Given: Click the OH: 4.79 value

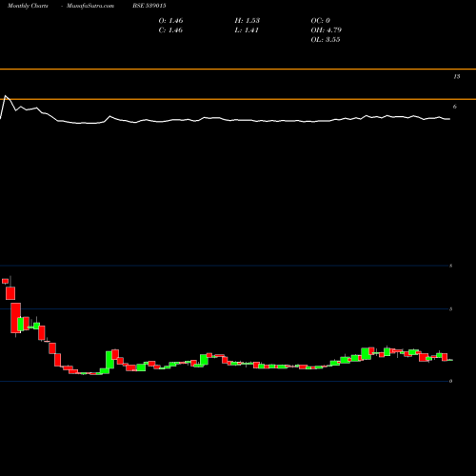Looking at the screenshot, I should coord(327,30).
